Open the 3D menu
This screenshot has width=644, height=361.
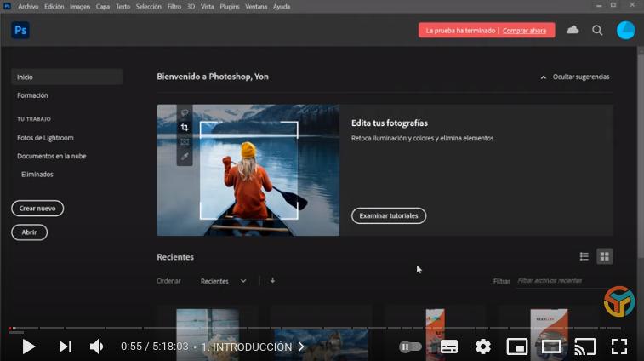[x=191, y=7]
